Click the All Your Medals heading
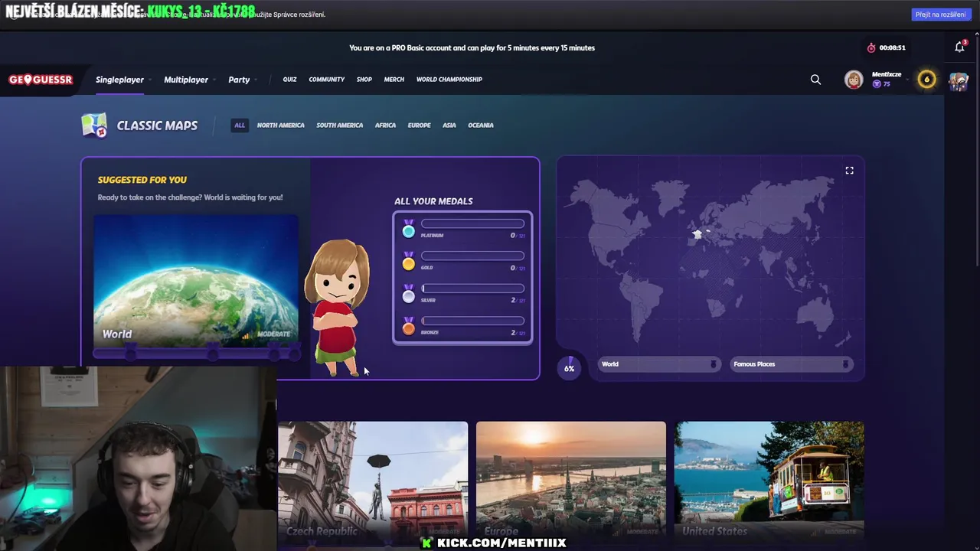 click(433, 201)
